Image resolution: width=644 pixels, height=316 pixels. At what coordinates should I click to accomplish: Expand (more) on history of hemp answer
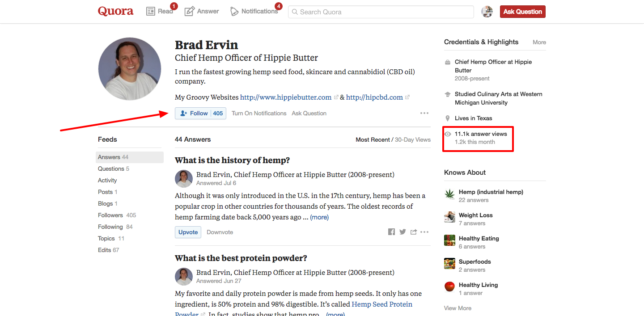(319, 217)
